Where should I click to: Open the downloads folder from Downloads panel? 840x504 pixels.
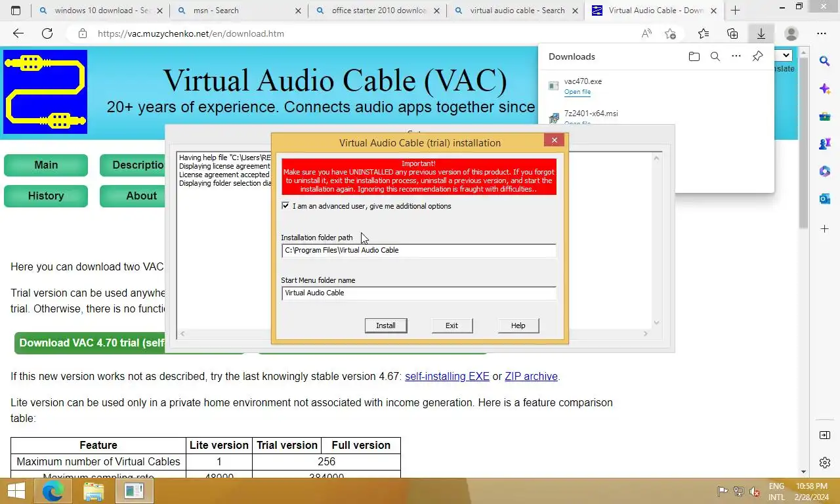(694, 56)
